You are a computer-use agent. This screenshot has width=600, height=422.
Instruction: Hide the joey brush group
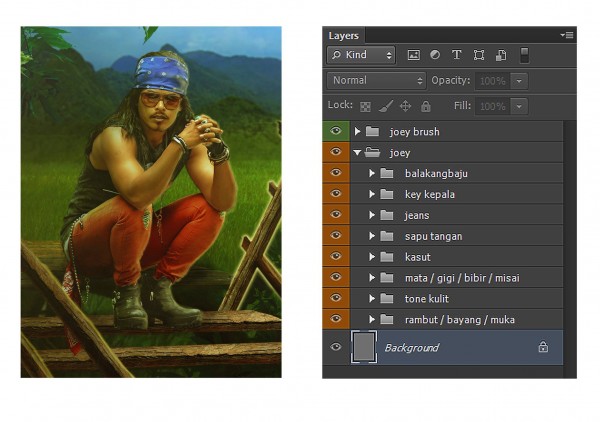[336, 132]
